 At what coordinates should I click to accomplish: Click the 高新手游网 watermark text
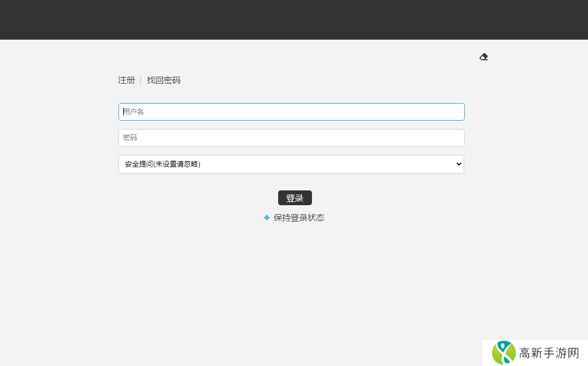tap(549, 353)
